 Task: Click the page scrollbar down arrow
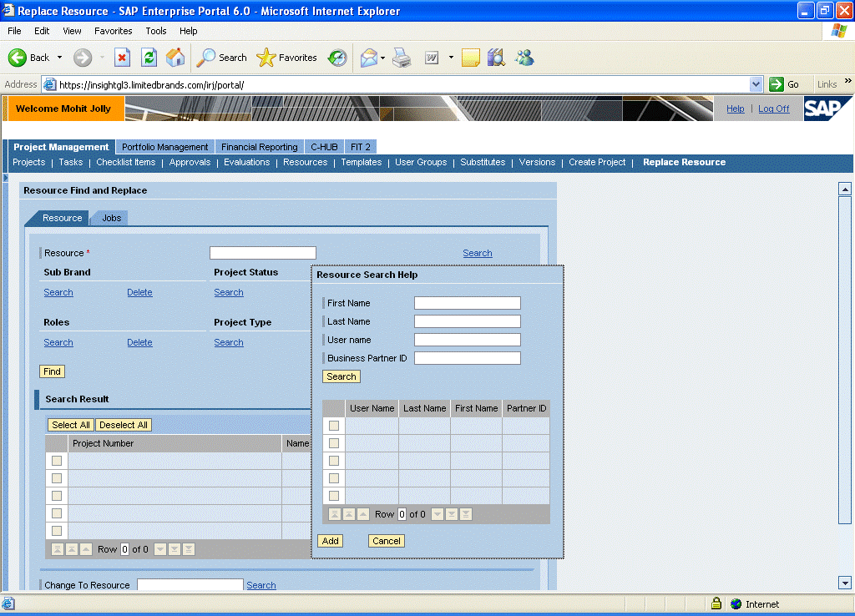click(845, 583)
